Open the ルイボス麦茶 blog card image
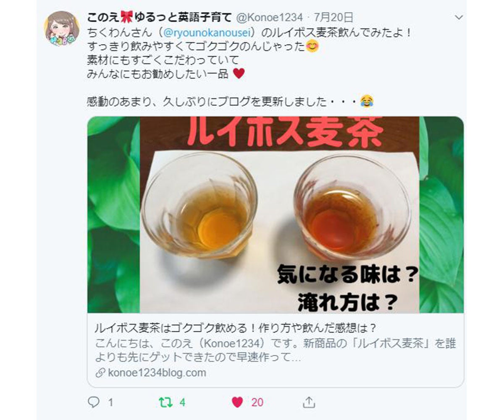This screenshot has height=420, width=504. pos(276,215)
